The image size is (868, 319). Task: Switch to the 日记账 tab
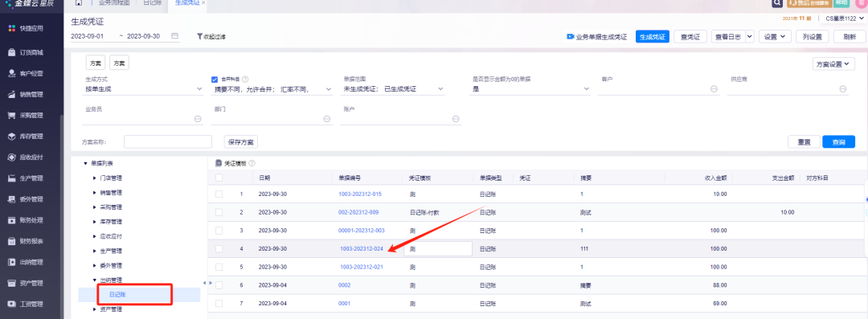[x=152, y=3]
